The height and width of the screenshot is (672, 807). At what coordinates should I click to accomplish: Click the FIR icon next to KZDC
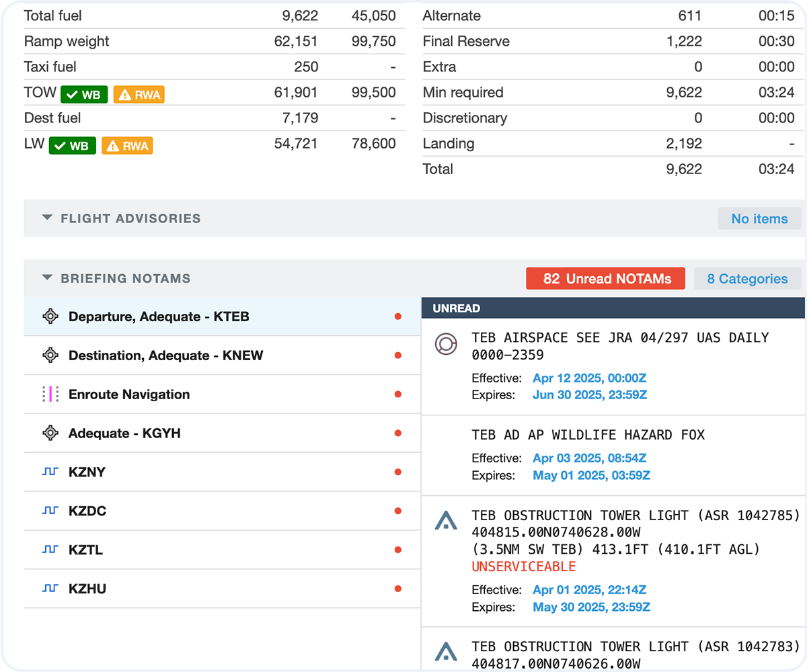pos(50,511)
